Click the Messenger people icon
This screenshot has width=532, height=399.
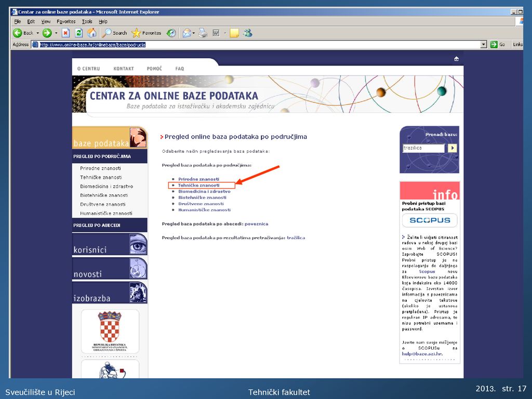pyautogui.click(x=248, y=33)
